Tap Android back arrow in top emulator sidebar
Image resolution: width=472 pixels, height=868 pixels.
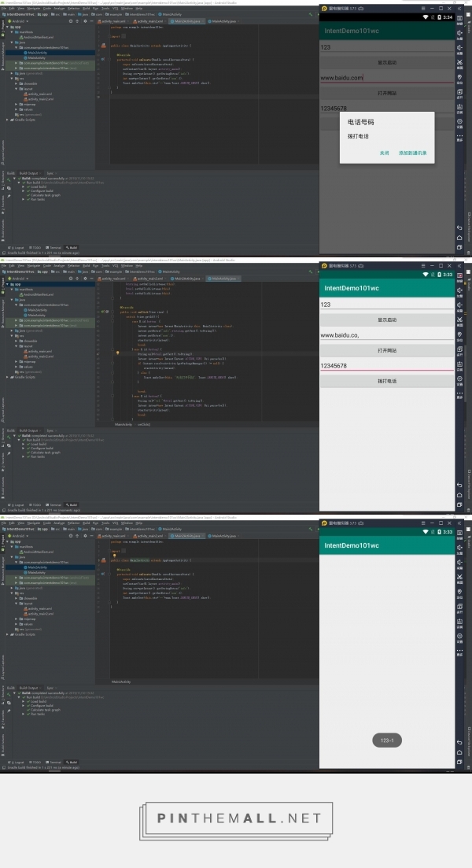(459, 228)
